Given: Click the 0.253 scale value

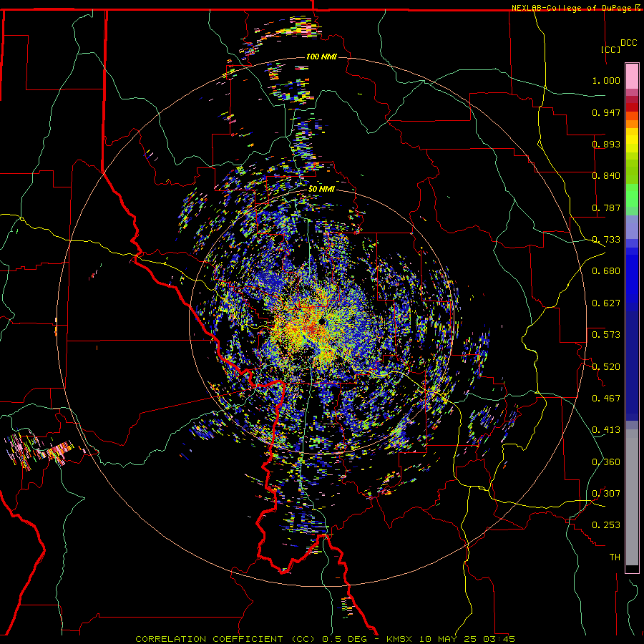Looking at the screenshot, I should (606, 525).
